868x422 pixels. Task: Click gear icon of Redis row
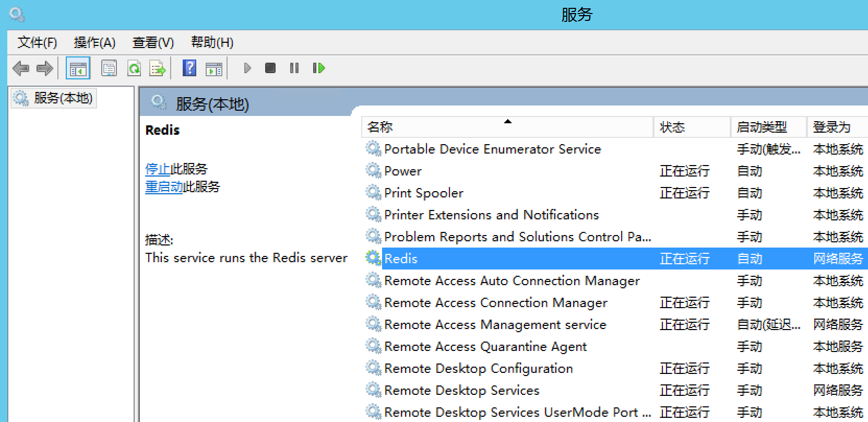pyautogui.click(x=373, y=258)
